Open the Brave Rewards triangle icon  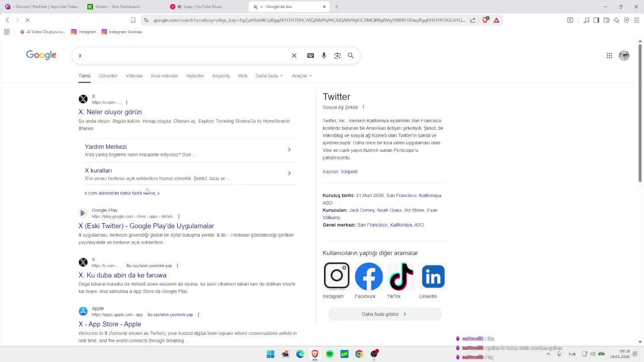click(496, 20)
